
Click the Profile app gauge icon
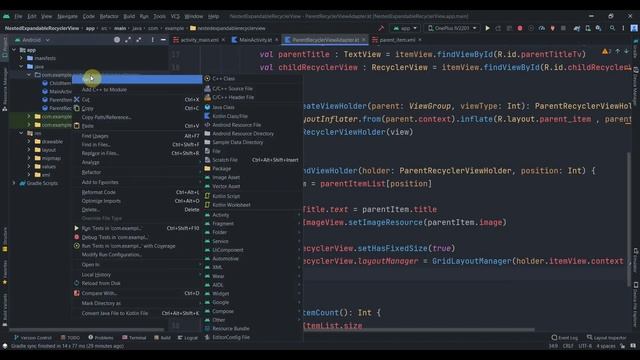pyautogui.click(x=542, y=28)
